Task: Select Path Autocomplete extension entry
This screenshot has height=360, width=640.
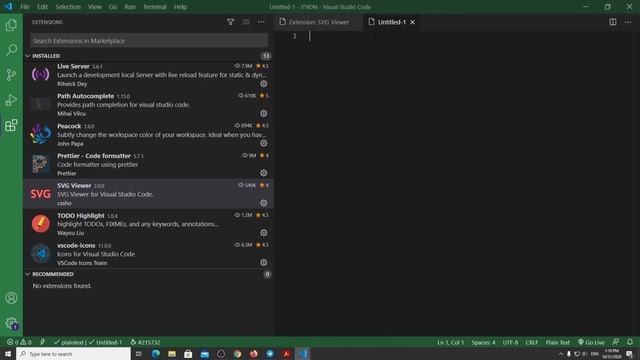Action: [x=149, y=104]
